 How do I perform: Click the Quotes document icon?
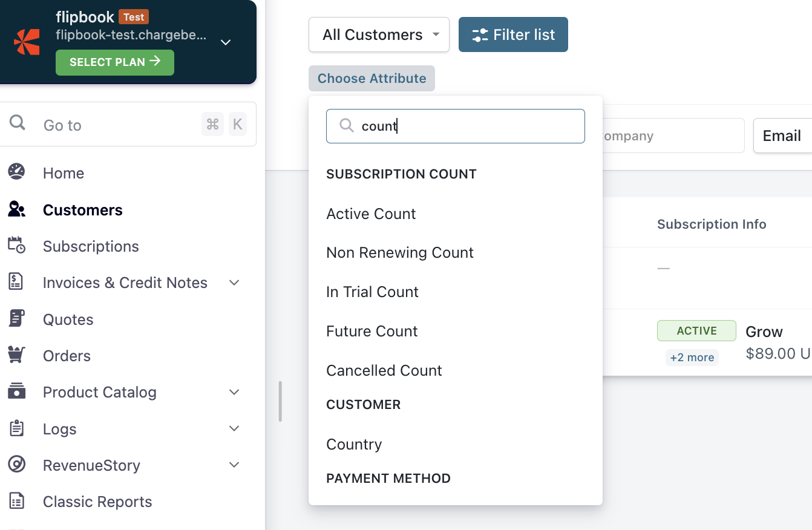click(16, 318)
